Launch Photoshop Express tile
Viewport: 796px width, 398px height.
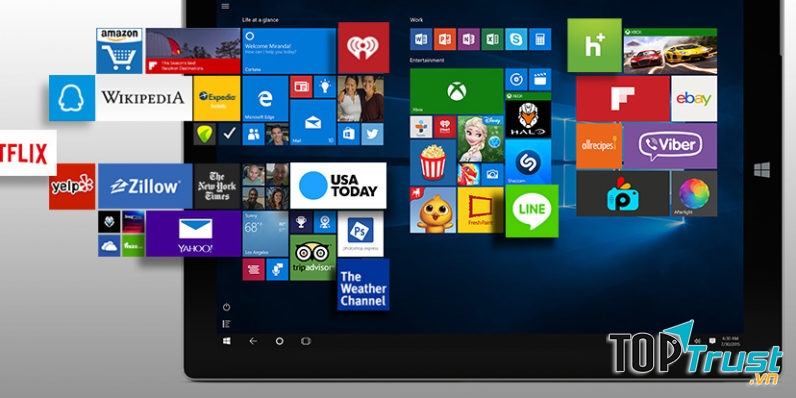tap(360, 234)
